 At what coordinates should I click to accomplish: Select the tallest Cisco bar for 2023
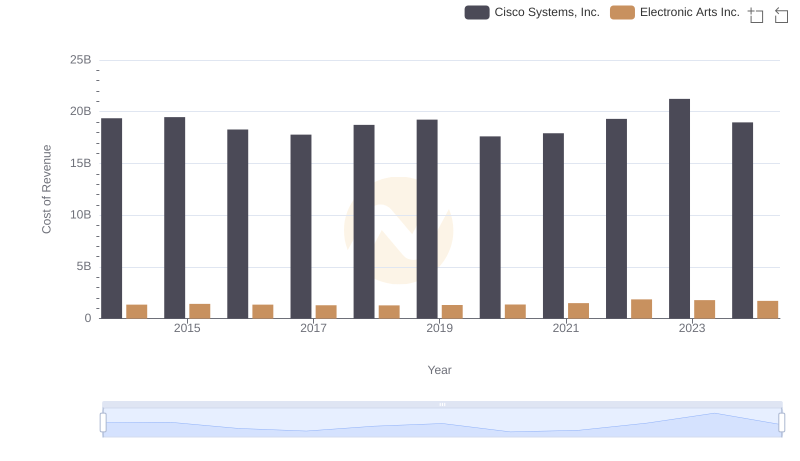coord(679,209)
